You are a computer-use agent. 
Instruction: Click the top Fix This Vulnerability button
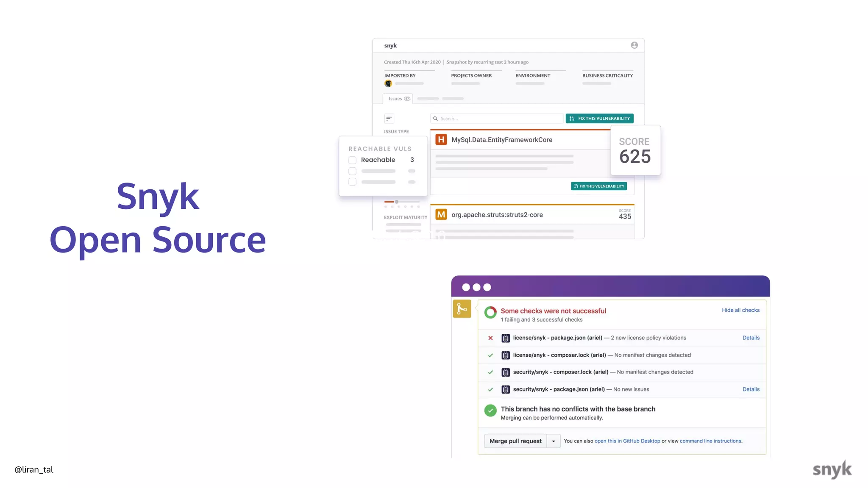[599, 119]
